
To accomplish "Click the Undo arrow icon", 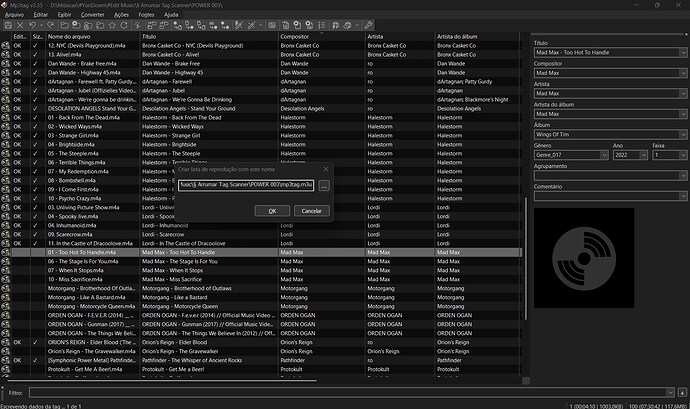I will tap(33, 25).
